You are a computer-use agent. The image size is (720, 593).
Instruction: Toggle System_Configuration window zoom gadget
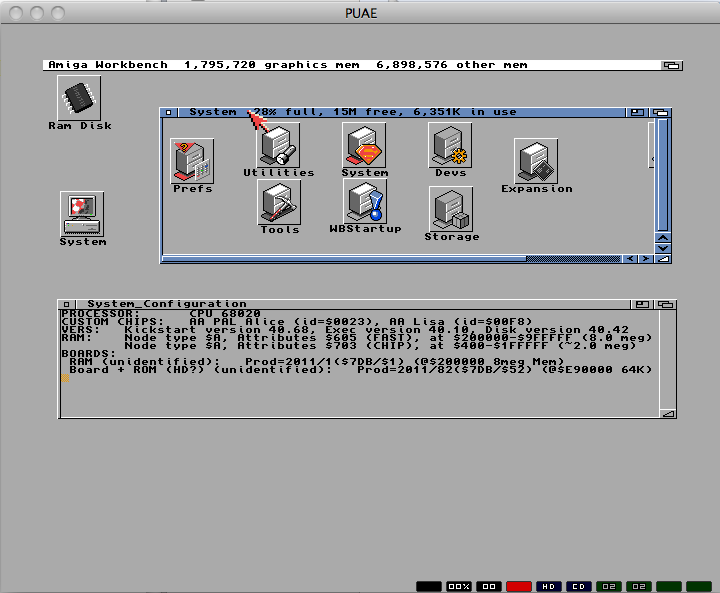click(x=644, y=303)
